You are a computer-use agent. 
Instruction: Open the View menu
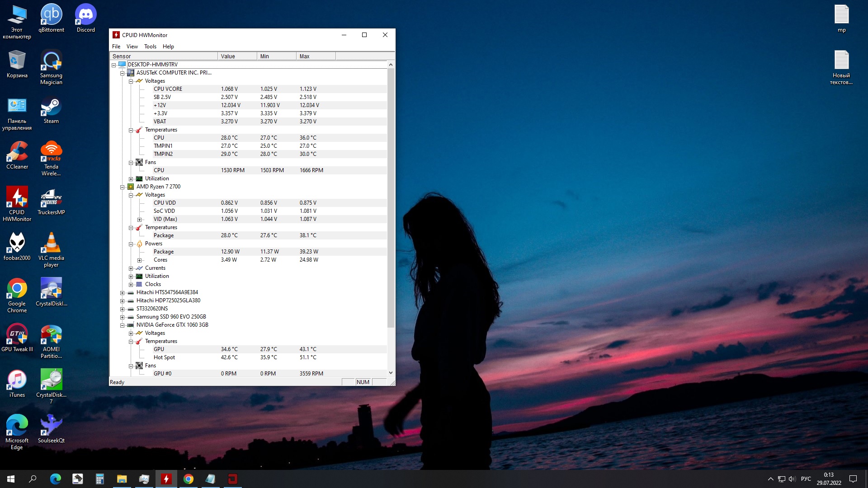point(132,47)
